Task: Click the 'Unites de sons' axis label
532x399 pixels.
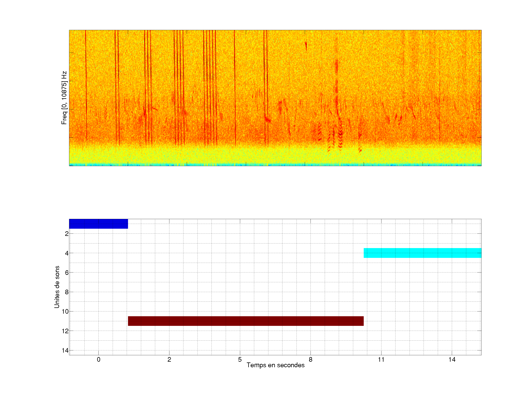Action: (x=57, y=287)
